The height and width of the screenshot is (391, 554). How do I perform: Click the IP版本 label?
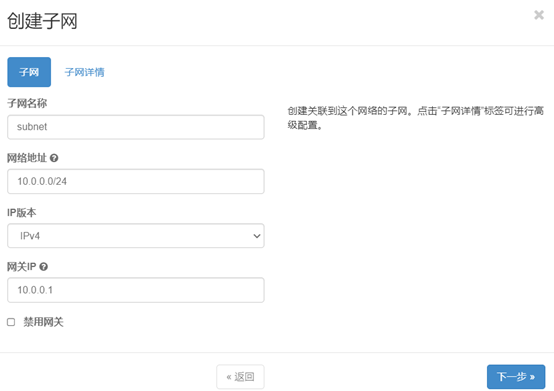pyautogui.click(x=22, y=212)
